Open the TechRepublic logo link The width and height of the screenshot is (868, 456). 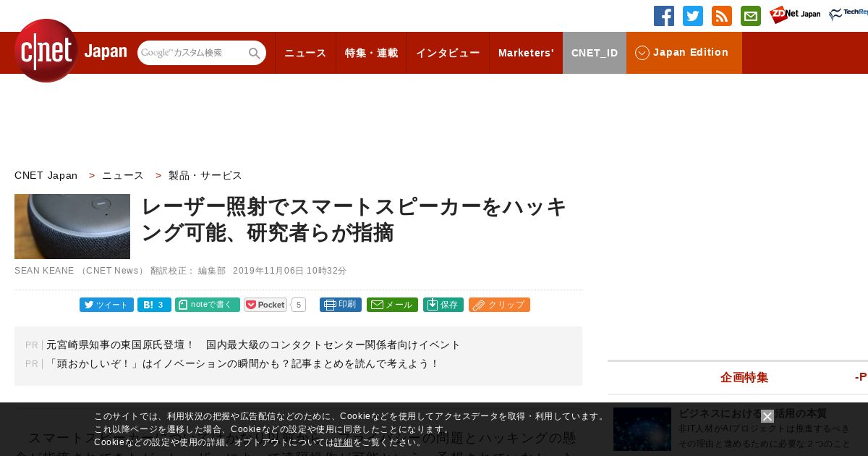point(848,14)
